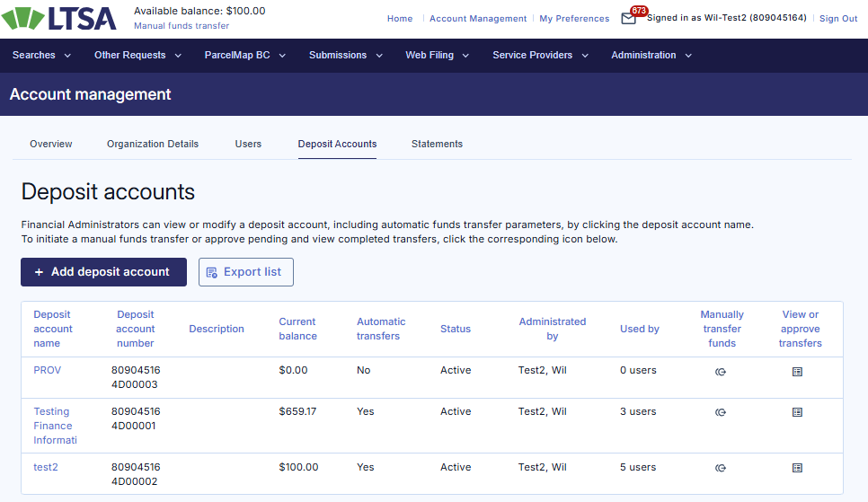This screenshot has height=502, width=868.
Task: Click the LTSA logo
Action: [60, 19]
